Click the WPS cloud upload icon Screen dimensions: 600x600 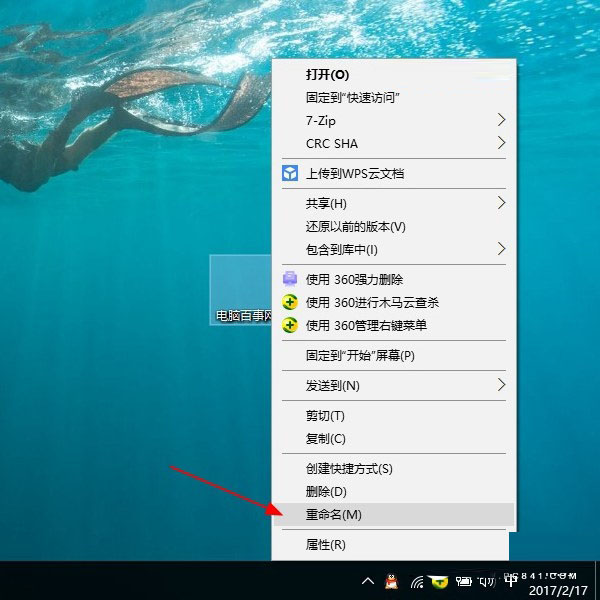tap(290, 173)
